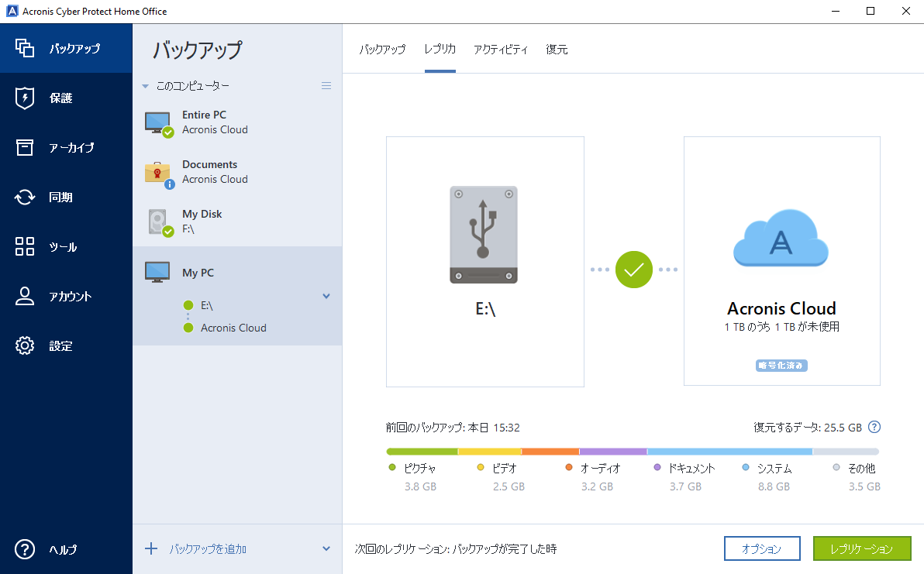Open the Tools grid icon in sidebar
The height and width of the screenshot is (574, 924).
tap(25, 247)
